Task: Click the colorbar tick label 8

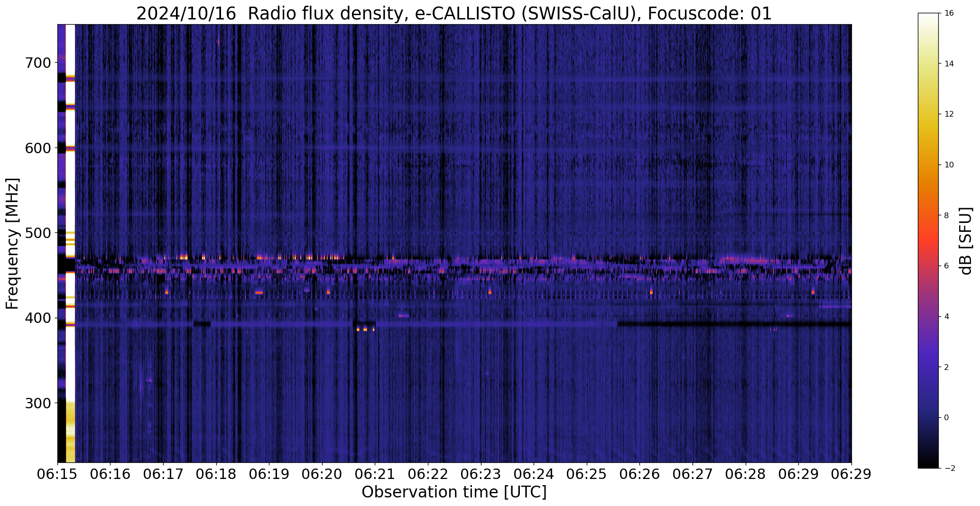Action: pyautogui.click(x=947, y=215)
